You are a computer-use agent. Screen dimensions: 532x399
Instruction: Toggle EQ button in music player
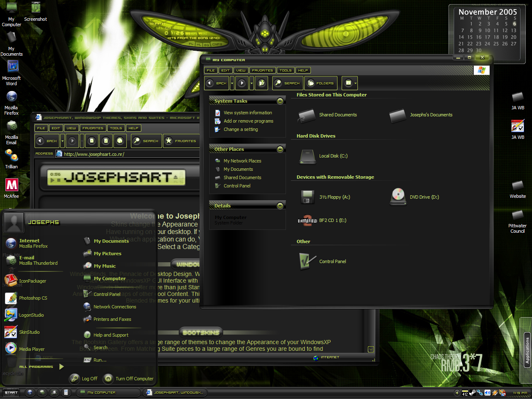[x=207, y=44]
